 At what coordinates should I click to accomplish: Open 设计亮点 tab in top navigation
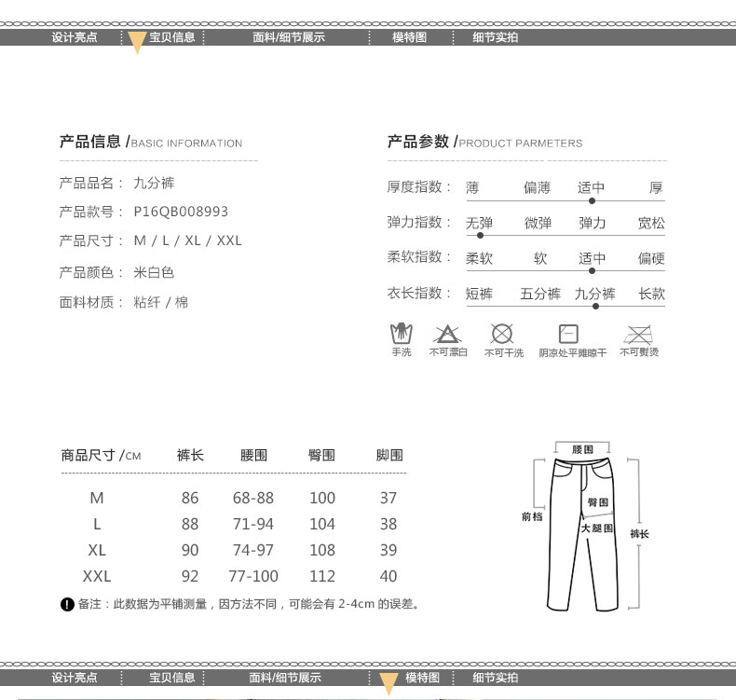click(75, 37)
